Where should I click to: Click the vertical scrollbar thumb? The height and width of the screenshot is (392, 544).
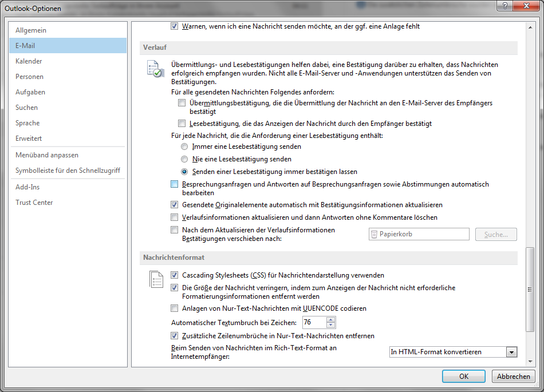pos(530,290)
